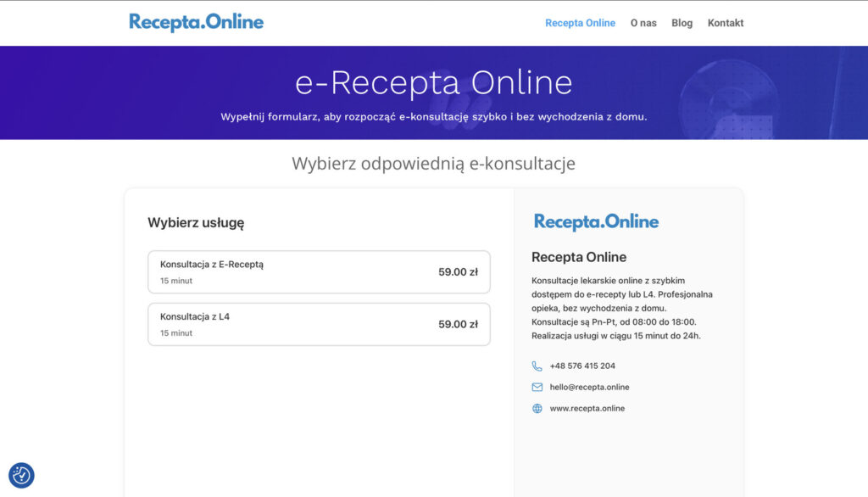The height and width of the screenshot is (497, 868).
Task: Click the globe icon beside www.recepta.online
Action: 537,408
